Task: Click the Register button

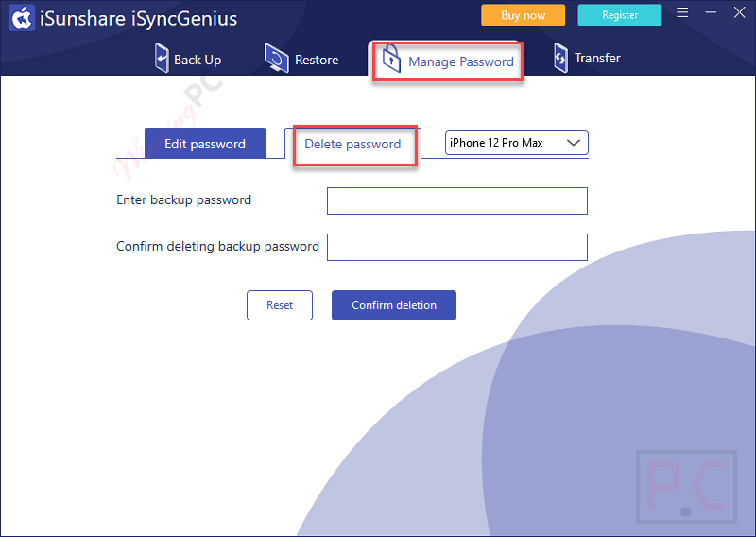Action: coord(620,15)
